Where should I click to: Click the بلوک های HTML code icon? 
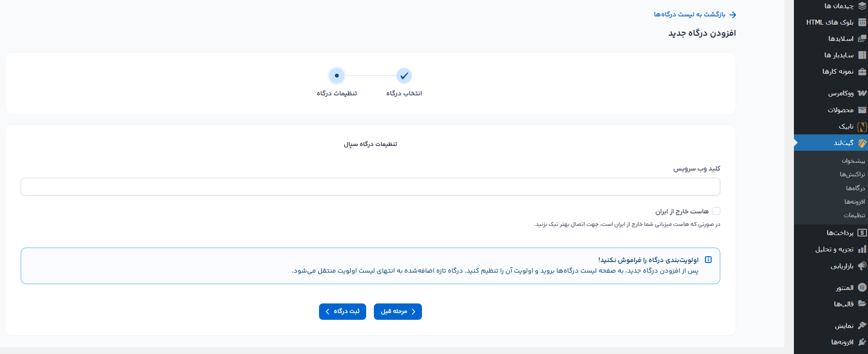[x=862, y=22]
